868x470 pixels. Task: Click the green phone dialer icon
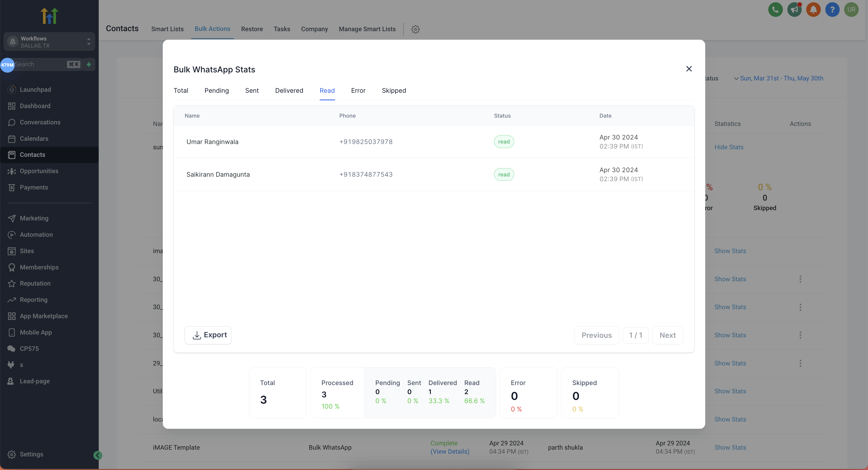(x=775, y=10)
